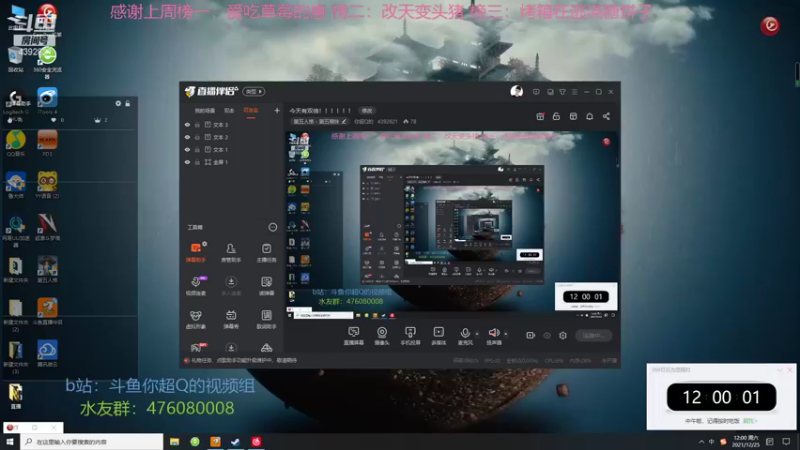Viewport: 800px width, 450px height.
Task: Open the funnel filter menu in title bar
Action: [562, 92]
